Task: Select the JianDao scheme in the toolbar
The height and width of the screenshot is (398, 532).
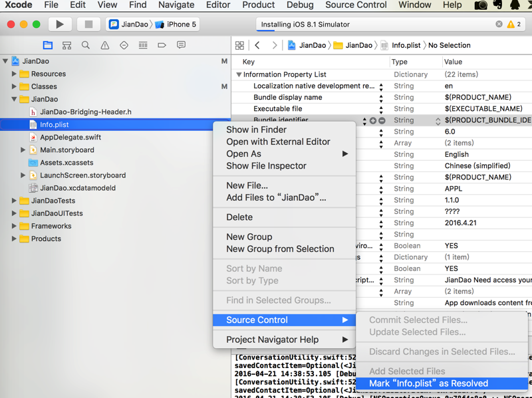Action: [129, 25]
